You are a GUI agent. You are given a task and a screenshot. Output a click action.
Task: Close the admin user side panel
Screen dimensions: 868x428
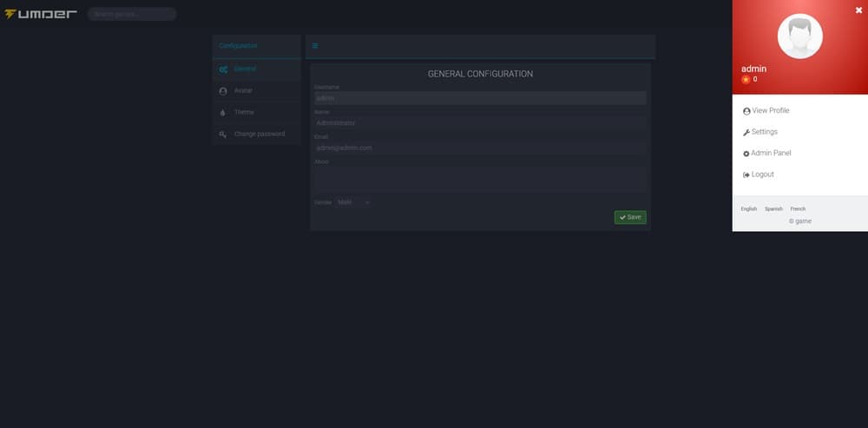[x=858, y=10]
